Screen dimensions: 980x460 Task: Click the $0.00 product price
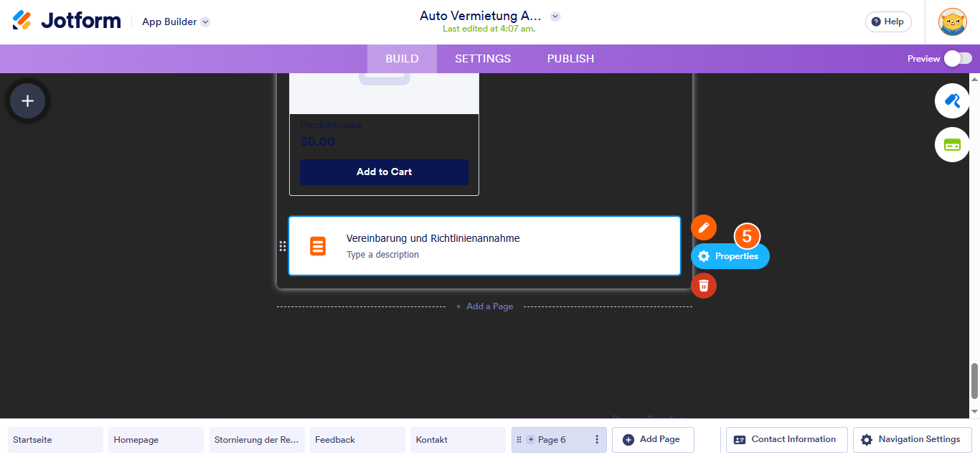(x=317, y=141)
